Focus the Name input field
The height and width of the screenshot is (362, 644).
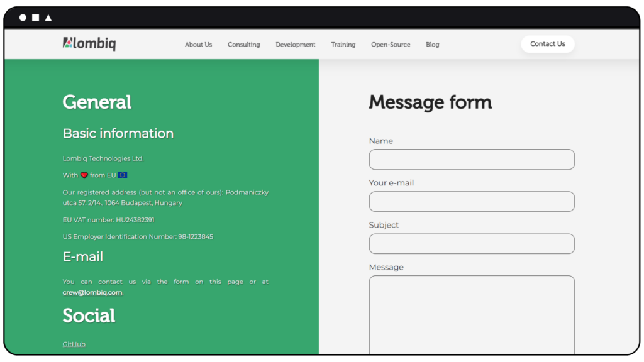point(472,159)
